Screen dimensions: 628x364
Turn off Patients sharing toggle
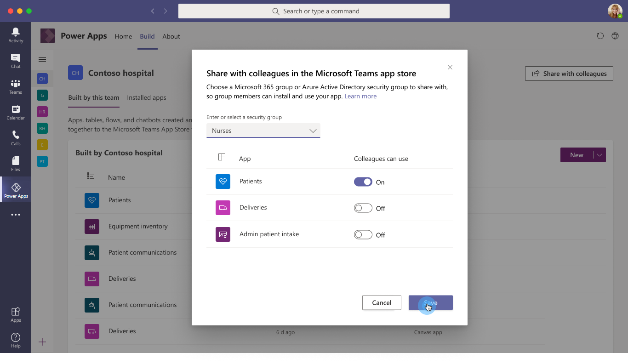coord(363,182)
